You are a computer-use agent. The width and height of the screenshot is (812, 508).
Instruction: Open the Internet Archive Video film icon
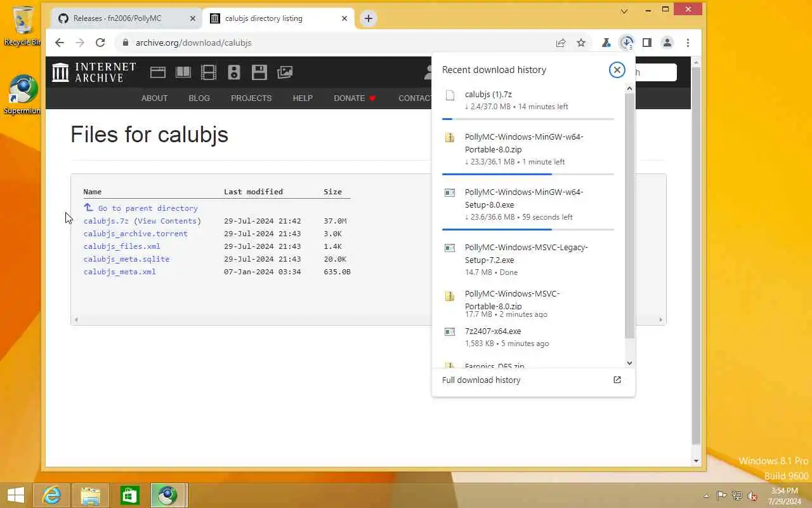click(209, 72)
